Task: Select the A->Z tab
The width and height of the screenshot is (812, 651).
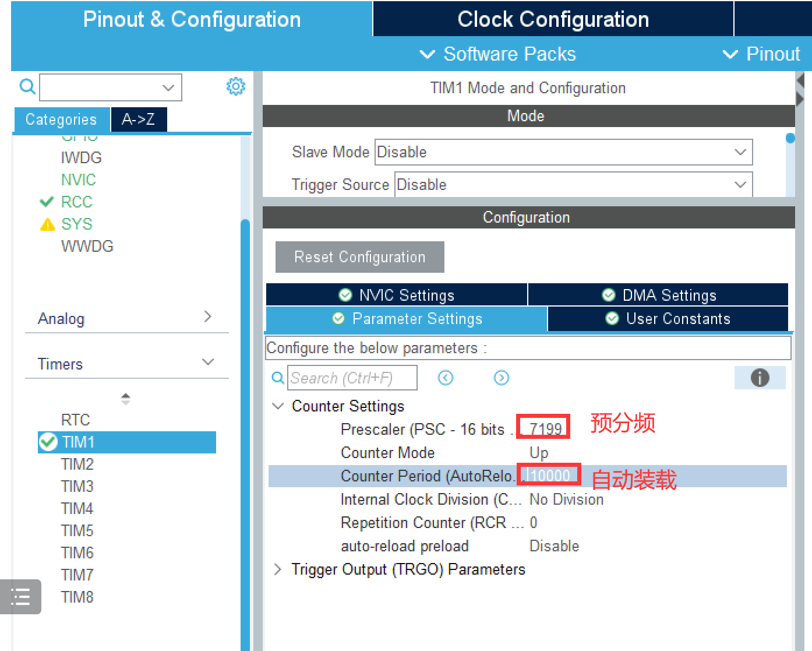Action: click(139, 119)
